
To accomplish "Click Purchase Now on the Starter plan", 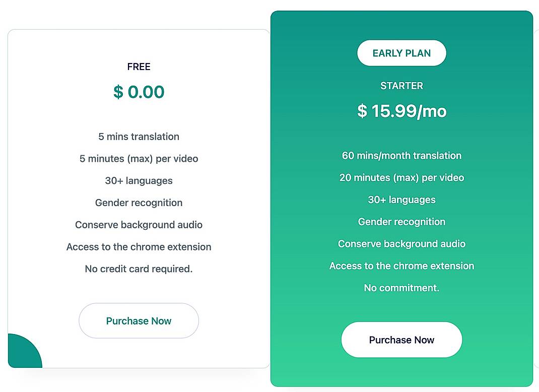I will click(x=401, y=340).
